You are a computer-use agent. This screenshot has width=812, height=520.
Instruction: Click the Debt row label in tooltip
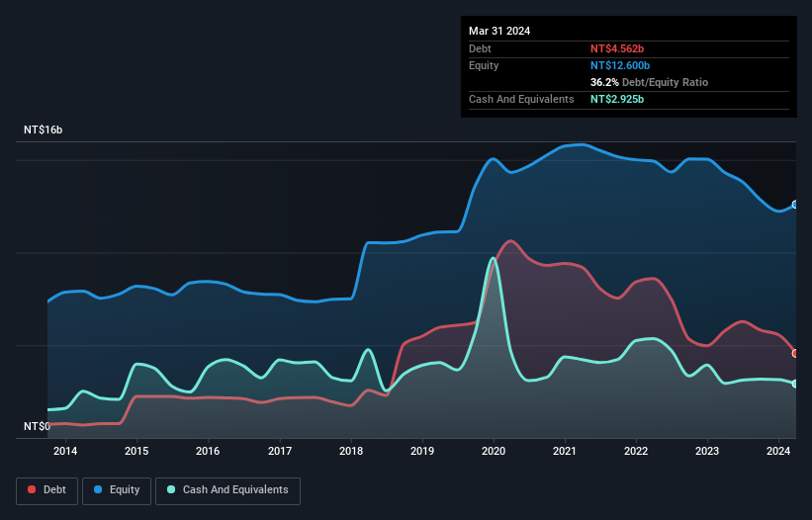click(x=480, y=48)
